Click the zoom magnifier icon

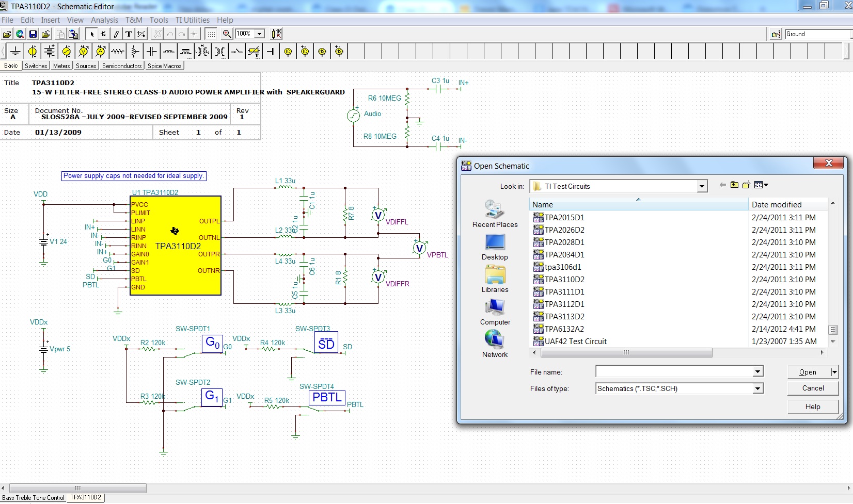point(227,34)
